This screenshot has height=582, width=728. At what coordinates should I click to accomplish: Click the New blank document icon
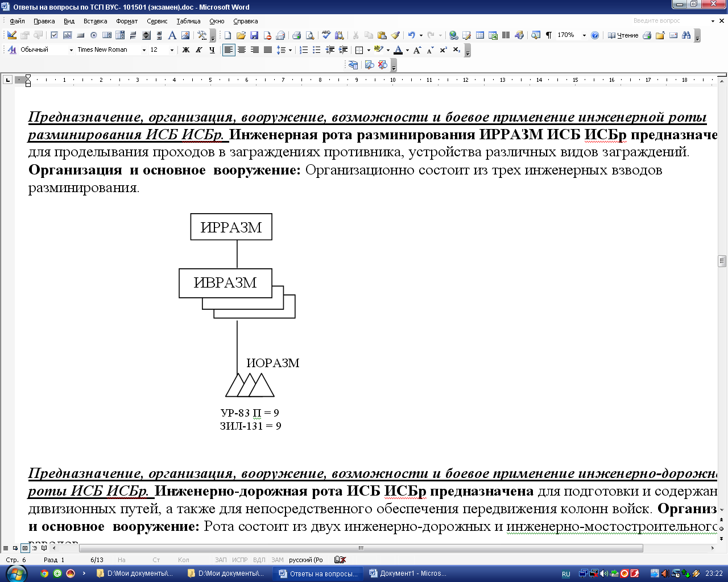point(227,35)
